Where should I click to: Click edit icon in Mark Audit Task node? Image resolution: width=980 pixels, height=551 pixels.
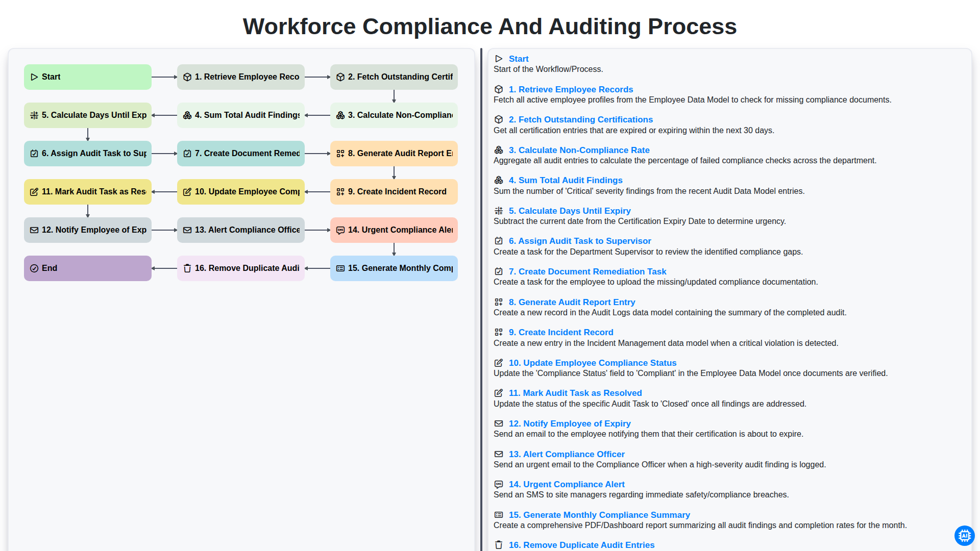(x=34, y=192)
